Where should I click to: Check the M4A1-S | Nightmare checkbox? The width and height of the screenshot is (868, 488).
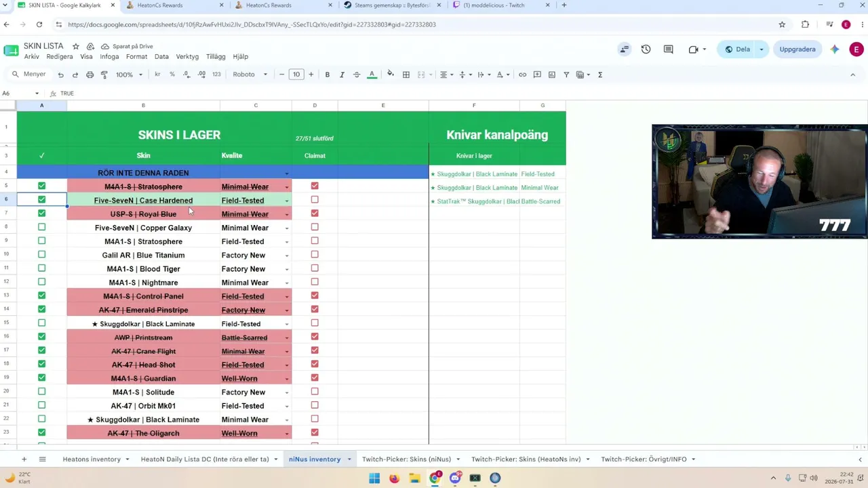[x=42, y=282]
